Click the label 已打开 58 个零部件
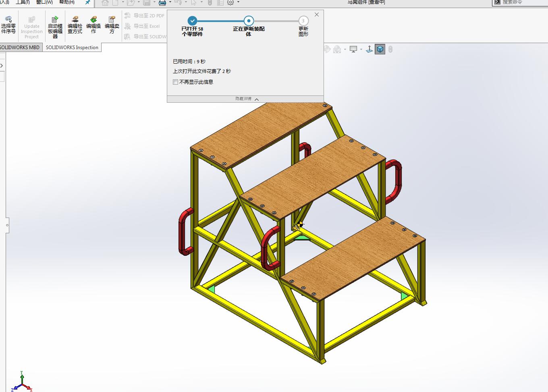The width and height of the screenshot is (548, 392). (192, 31)
